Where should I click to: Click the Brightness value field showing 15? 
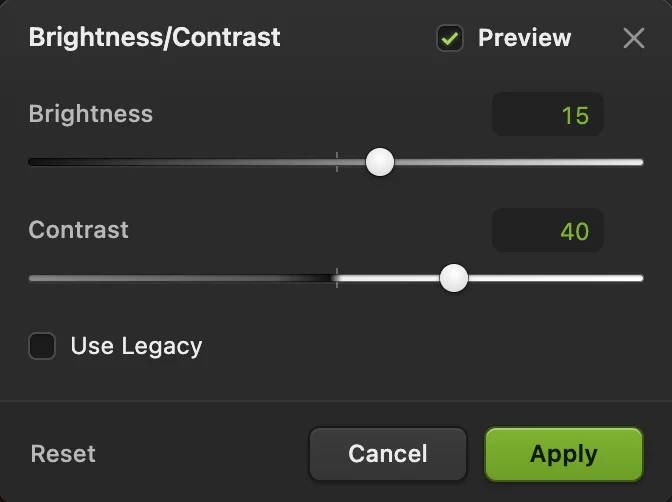[x=548, y=114]
